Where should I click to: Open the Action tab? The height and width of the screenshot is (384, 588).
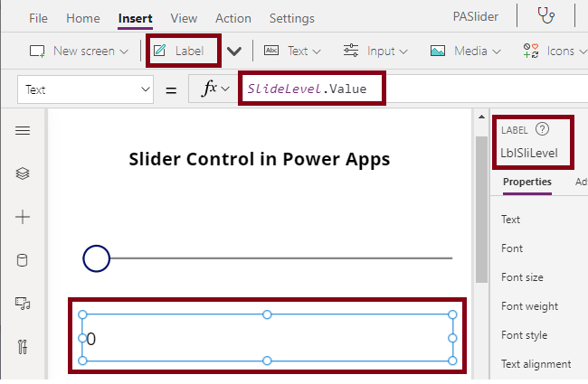click(x=233, y=18)
